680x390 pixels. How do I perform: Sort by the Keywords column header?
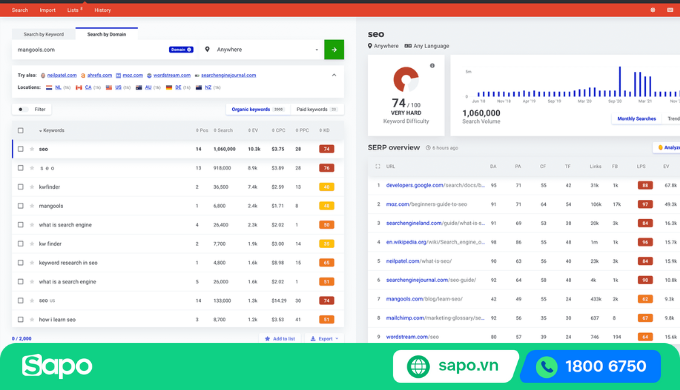[52, 130]
